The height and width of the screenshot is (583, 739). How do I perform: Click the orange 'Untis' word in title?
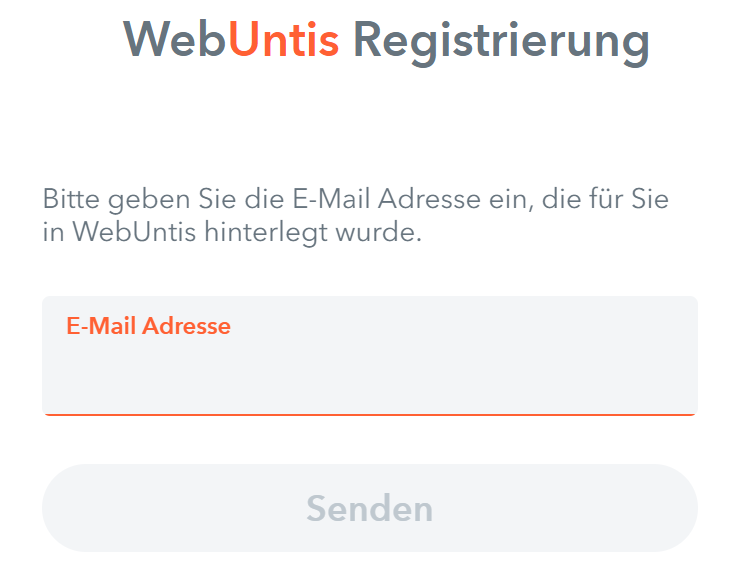click(x=283, y=41)
